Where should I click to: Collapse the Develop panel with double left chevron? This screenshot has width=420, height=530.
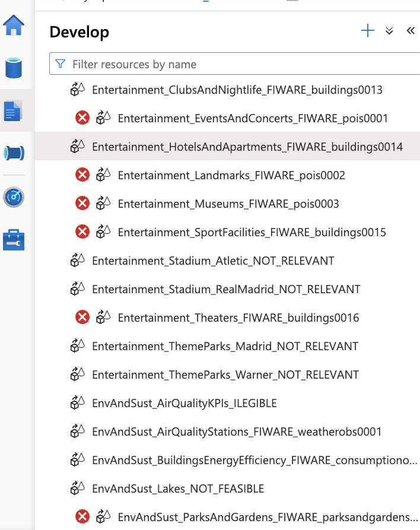tap(411, 31)
